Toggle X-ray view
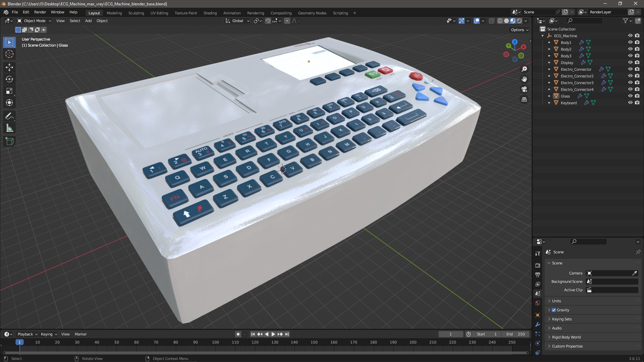This screenshot has width=644, height=362. point(492,21)
